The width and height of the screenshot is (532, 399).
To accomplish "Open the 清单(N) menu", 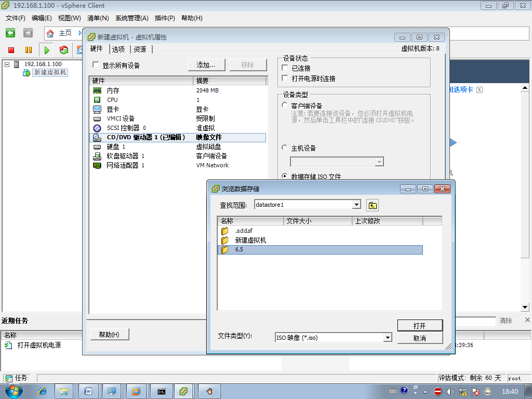I will pyautogui.click(x=98, y=18).
